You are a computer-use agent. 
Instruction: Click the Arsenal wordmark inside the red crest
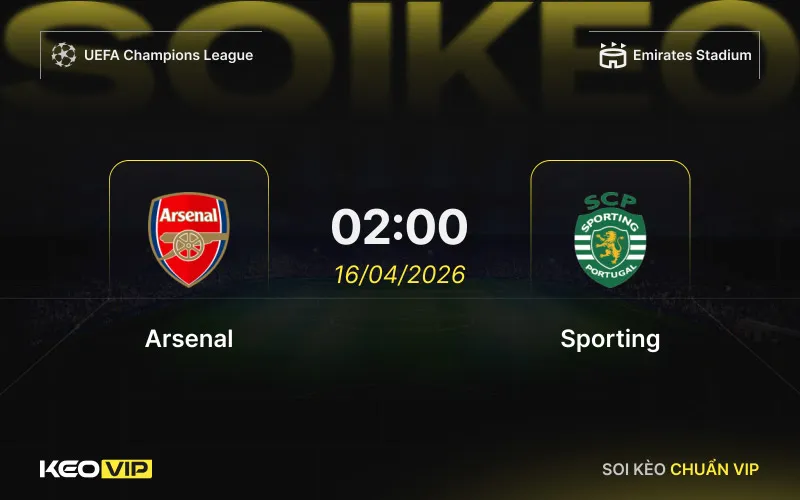[188, 215]
